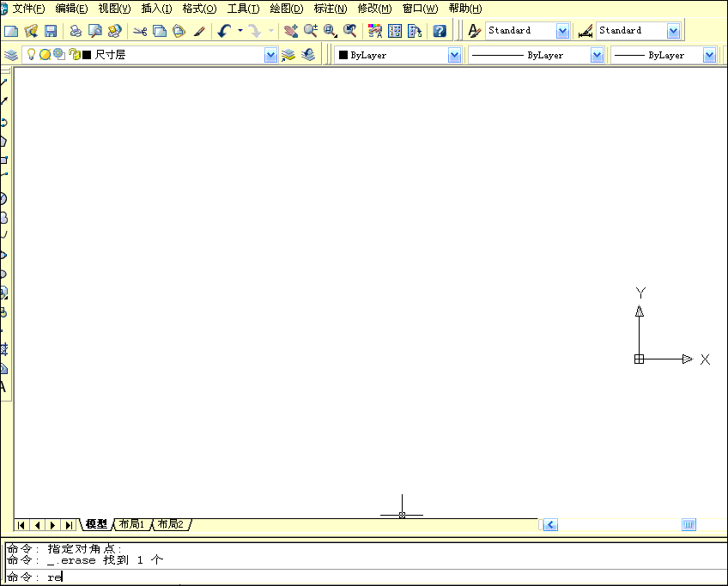Switch to the 模型 tab

click(96, 524)
